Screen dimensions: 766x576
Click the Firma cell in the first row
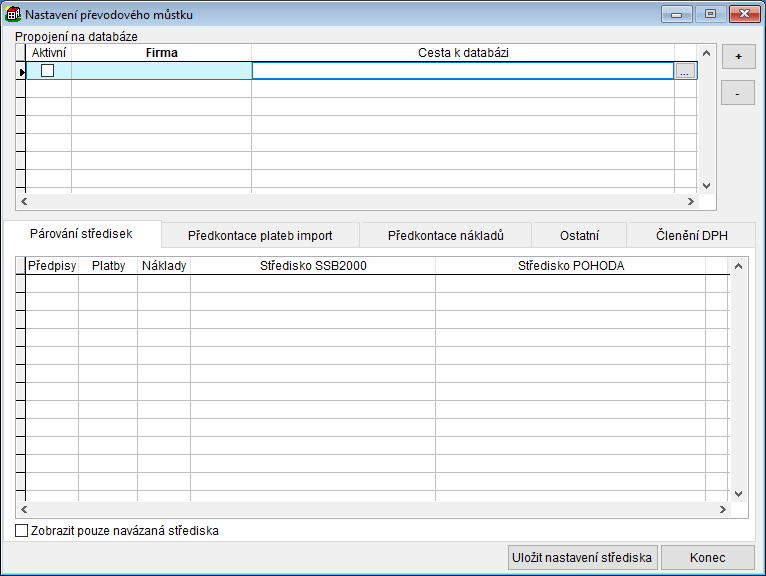point(161,71)
